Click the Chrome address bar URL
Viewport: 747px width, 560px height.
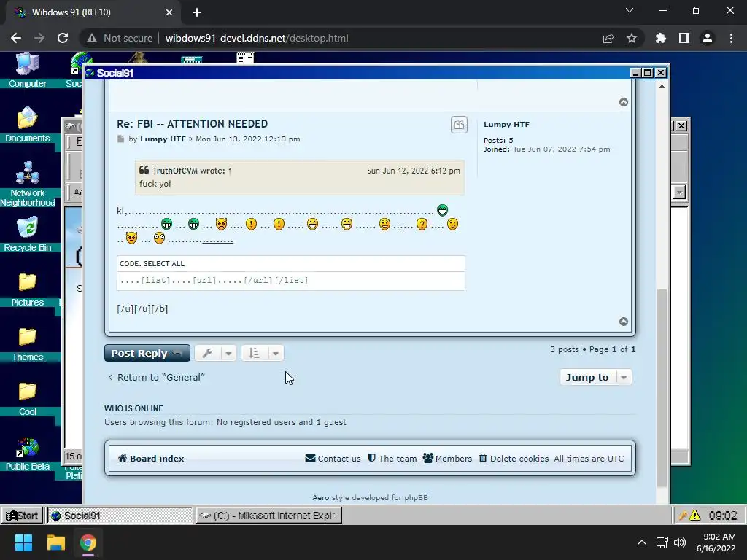257,38
